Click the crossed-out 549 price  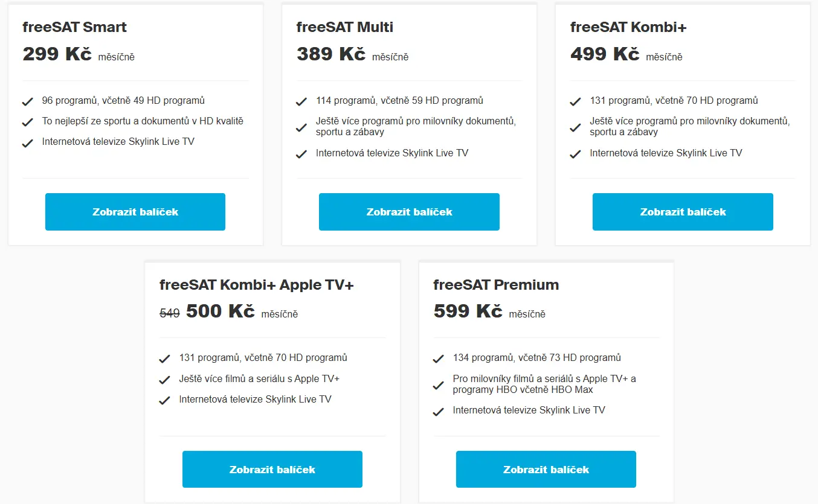coord(170,313)
